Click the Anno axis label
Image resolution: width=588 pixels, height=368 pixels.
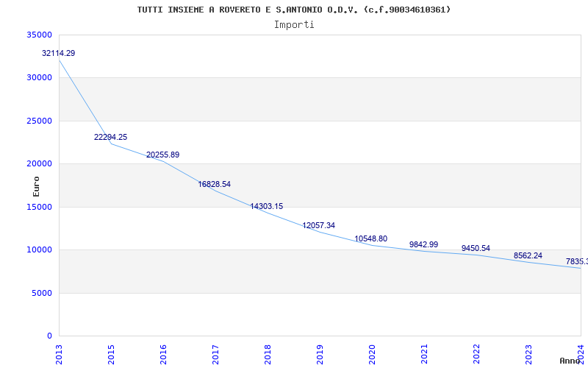569,361
